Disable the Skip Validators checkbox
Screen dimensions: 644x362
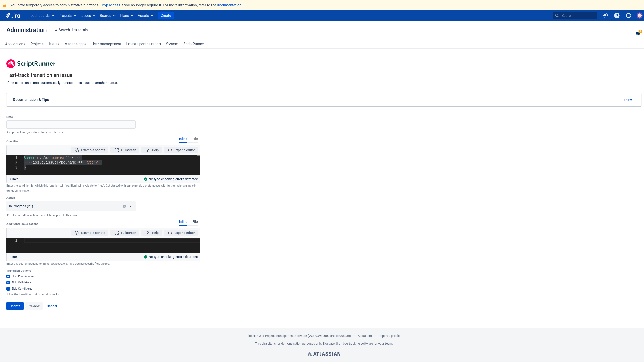click(x=8, y=282)
